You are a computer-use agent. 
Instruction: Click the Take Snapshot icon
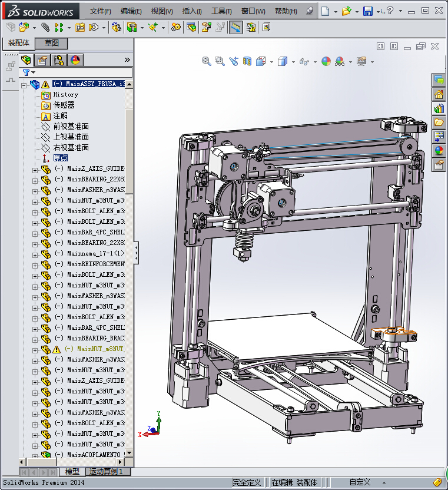tap(266, 28)
